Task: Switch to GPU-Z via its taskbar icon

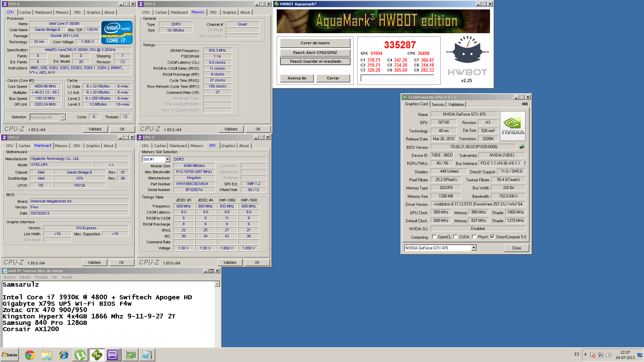Action: click(130, 355)
